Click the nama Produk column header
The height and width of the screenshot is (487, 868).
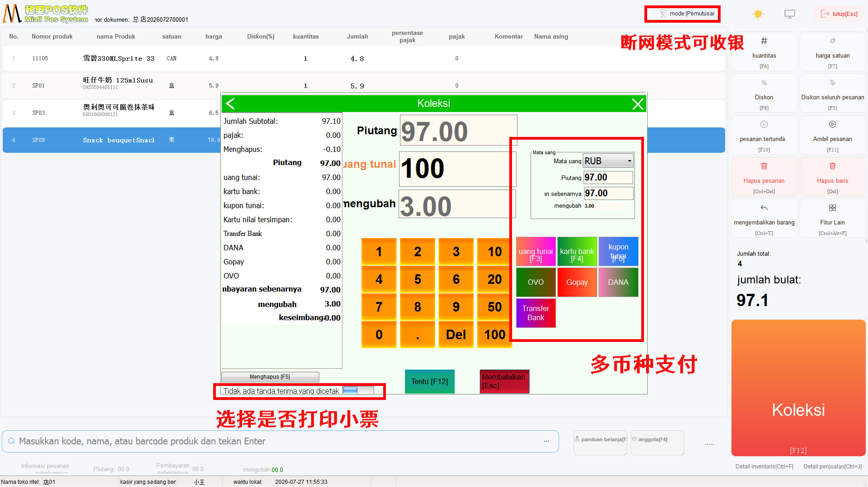point(116,37)
